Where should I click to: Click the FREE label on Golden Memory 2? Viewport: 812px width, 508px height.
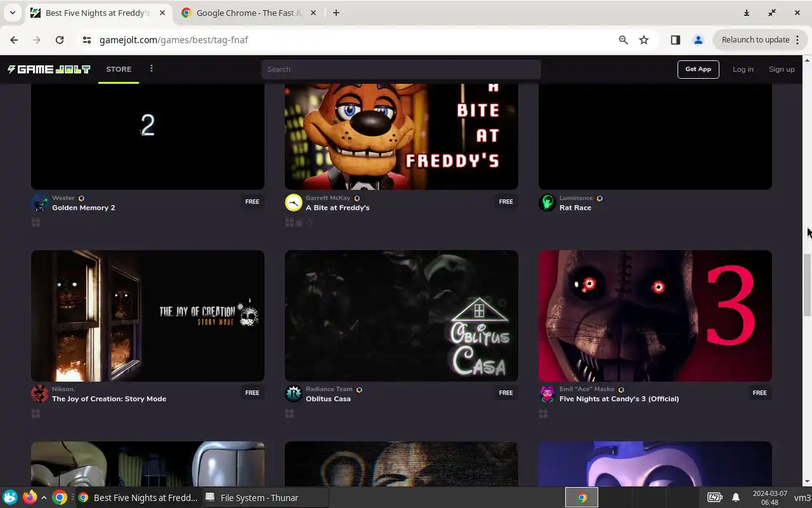pyautogui.click(x=252, y=201)
